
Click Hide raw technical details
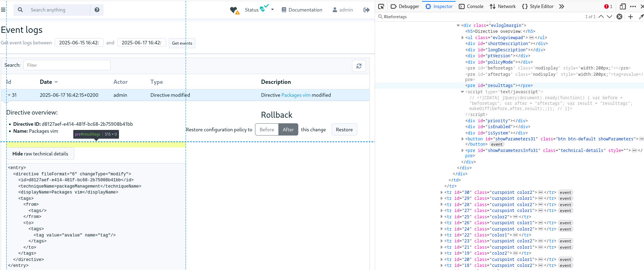click(40, 154)
